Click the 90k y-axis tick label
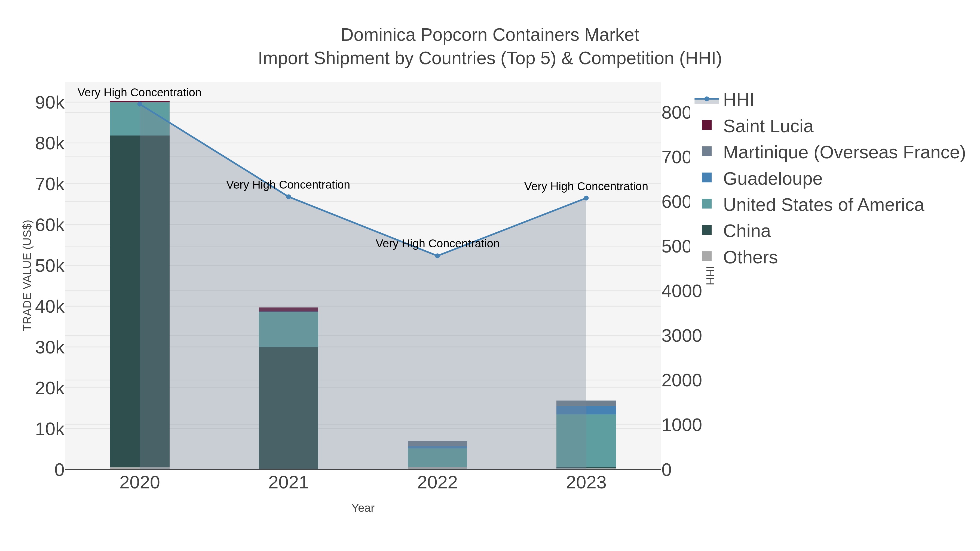 [50, 103]
